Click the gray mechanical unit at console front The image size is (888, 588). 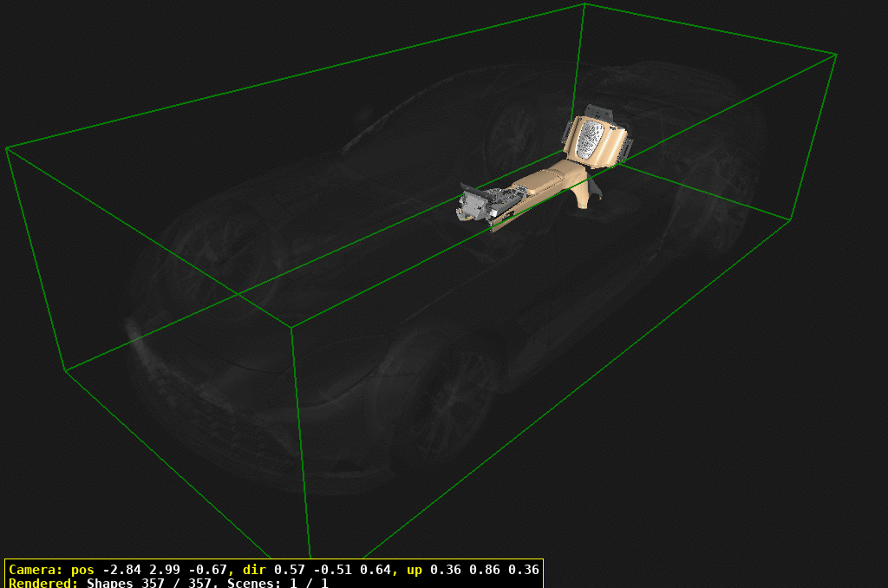click(x=475, y=206)
